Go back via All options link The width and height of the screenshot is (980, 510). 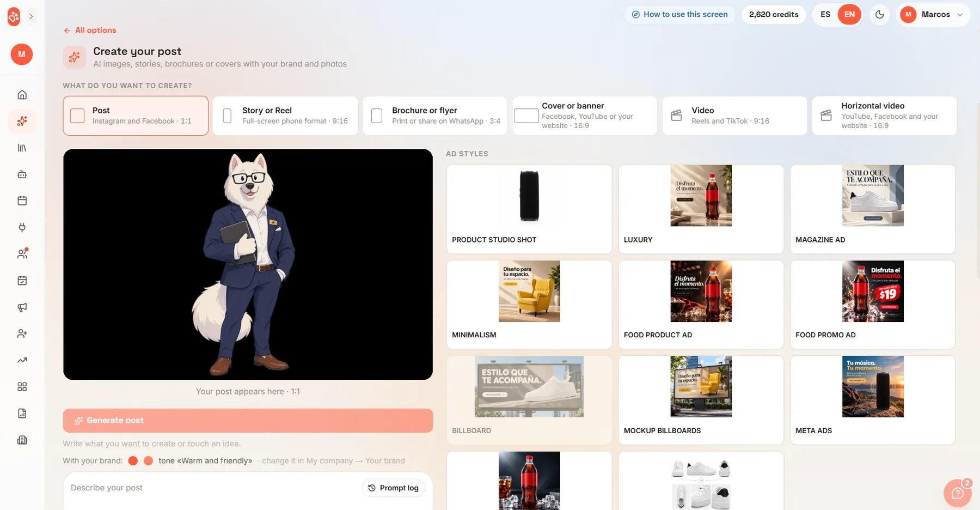pyautogui.click(x=90, y=31)
